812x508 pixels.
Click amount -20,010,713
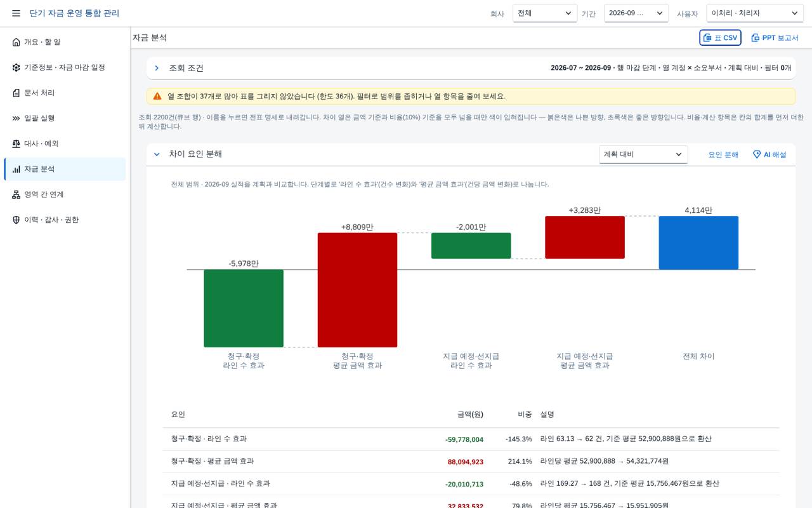tap(464, 484)
